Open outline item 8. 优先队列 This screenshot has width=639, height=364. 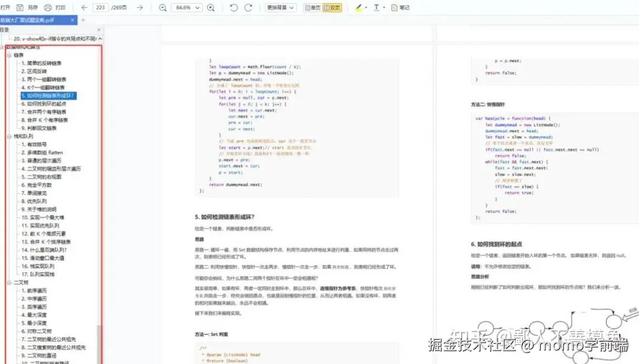(34, 201)
